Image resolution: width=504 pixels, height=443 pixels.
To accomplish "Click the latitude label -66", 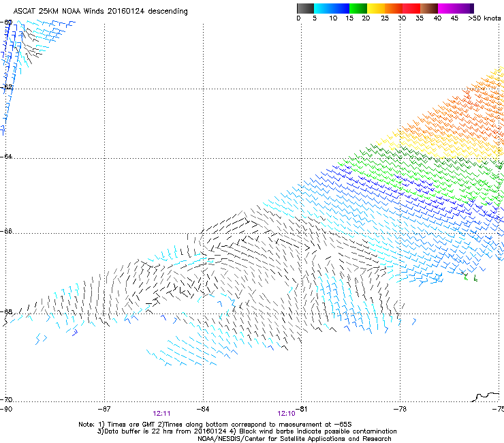I will 6,231.
